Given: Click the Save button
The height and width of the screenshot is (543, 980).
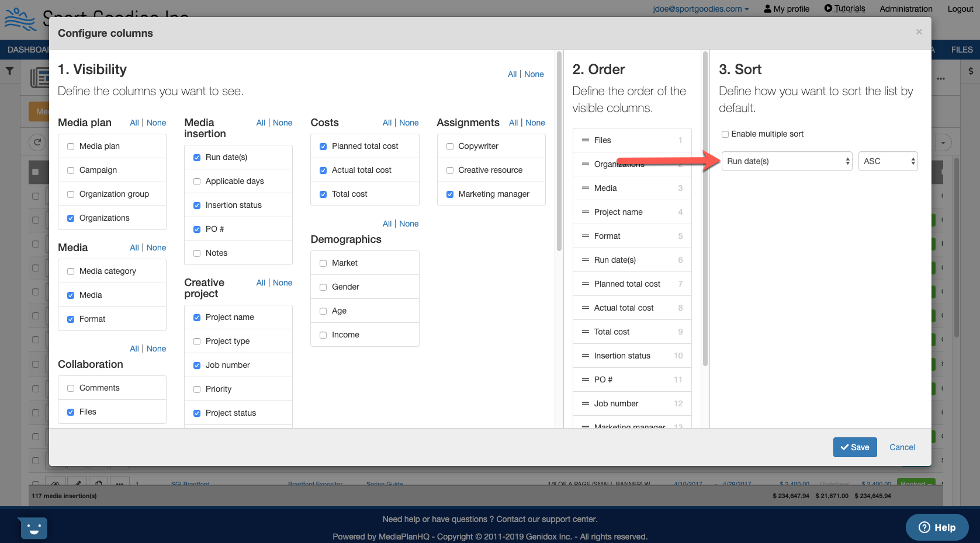Looking at the screenshot, I should click(854, 447).
